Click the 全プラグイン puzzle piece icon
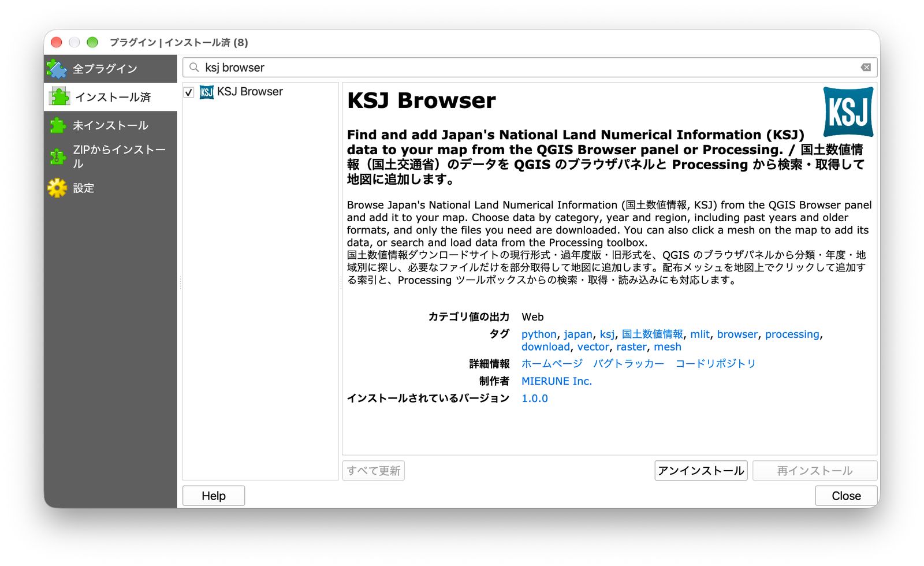The image size is (924, 566). point(57,69)
